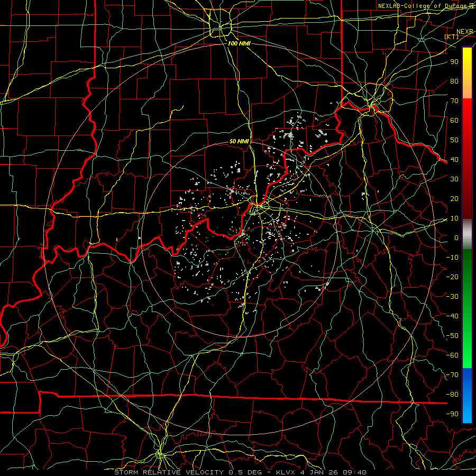The image size is (476, 476).
Task: Select the 10 value on the velocity scale
Action: 454,218
